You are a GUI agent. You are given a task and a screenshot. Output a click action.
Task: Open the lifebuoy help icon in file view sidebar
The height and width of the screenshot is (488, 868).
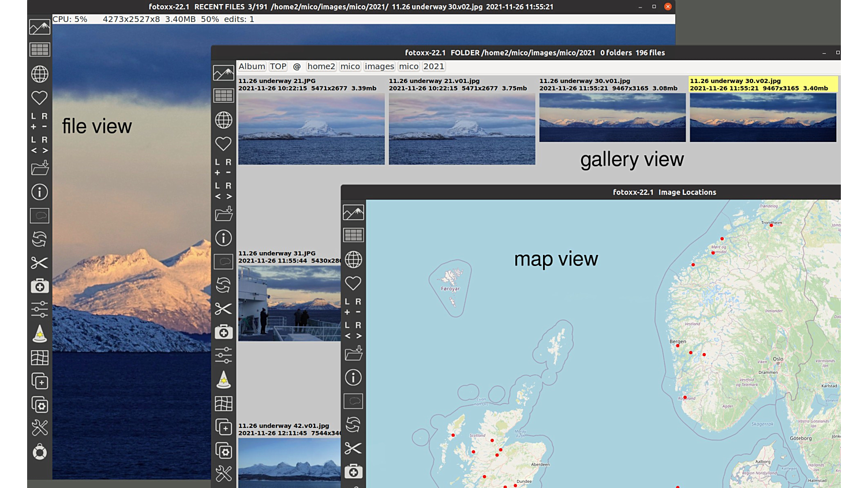39,452
